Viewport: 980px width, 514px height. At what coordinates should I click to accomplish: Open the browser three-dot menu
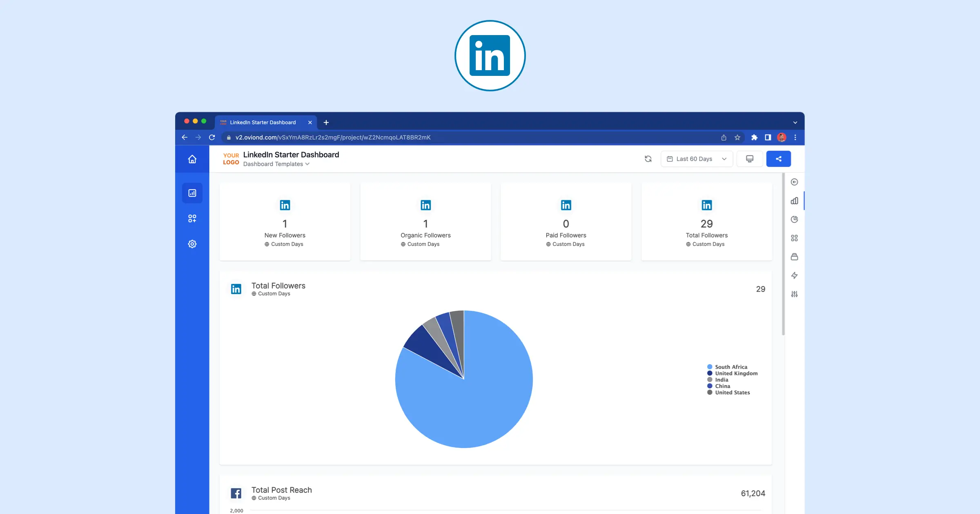pos(795,137)
